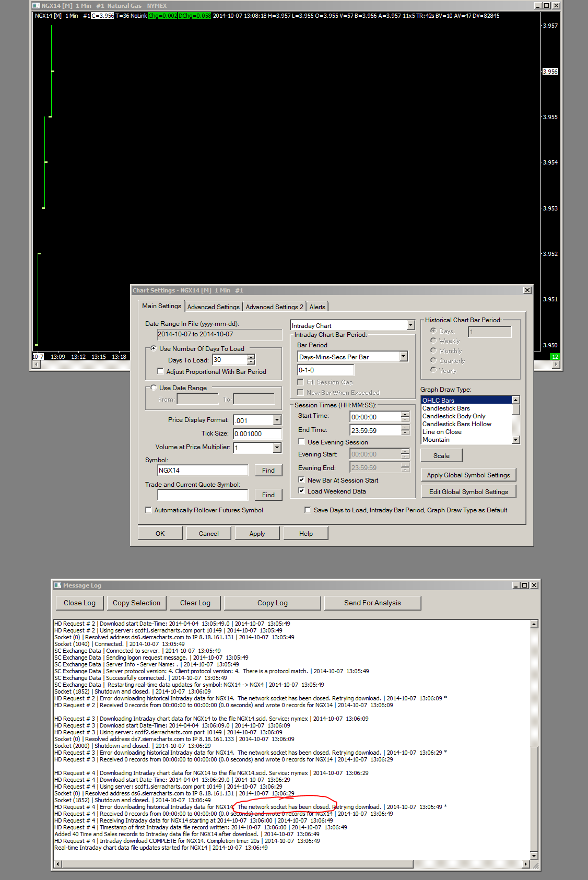Click the 3.956 price label on scale
This screenshot has width=588, height=880.
tap(550, 72)
